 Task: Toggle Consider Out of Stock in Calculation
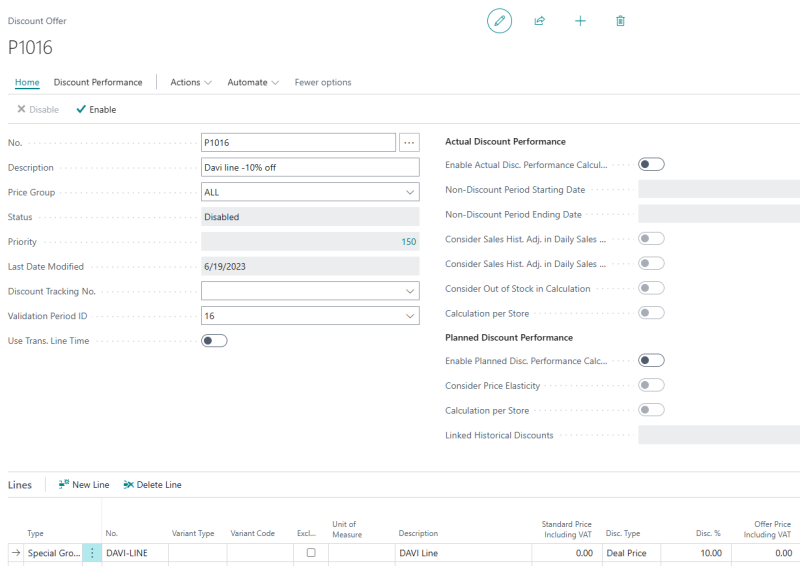coord(652,288)
